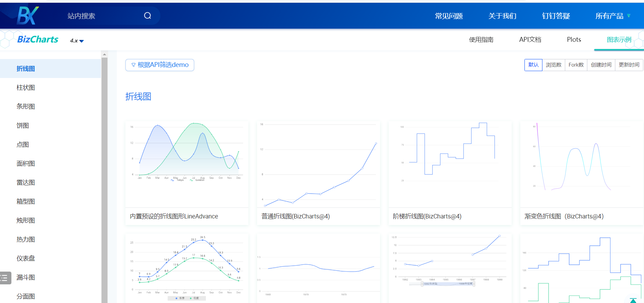Screen dimensions: 644x303
Task: Open 渐变色折线图 (BizCharts@4) title link
Action: (x=564, y=216)
